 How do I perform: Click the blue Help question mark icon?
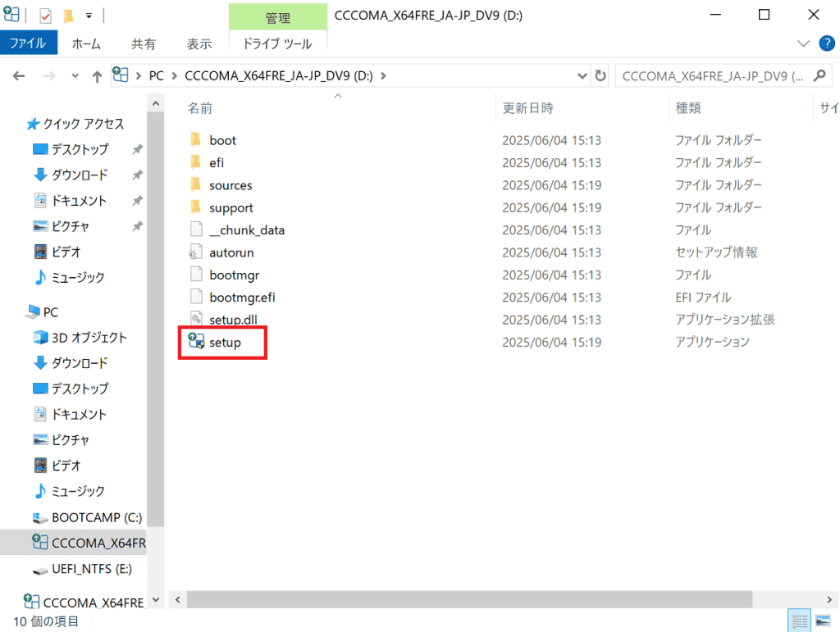click(x=826, y=43)
